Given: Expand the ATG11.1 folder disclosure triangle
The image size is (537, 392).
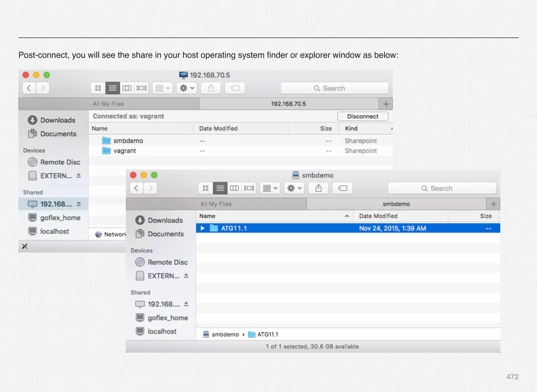Looking at the screenshot, I should (202, 228).
